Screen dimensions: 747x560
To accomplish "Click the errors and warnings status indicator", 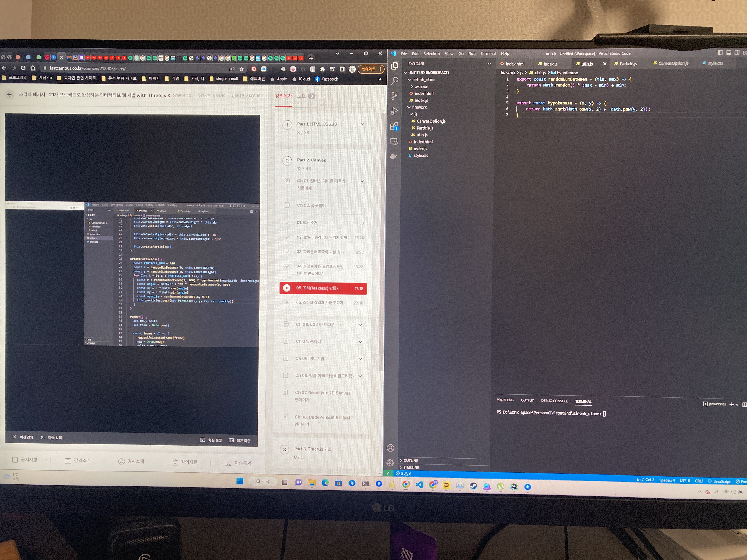I will 404,474.
